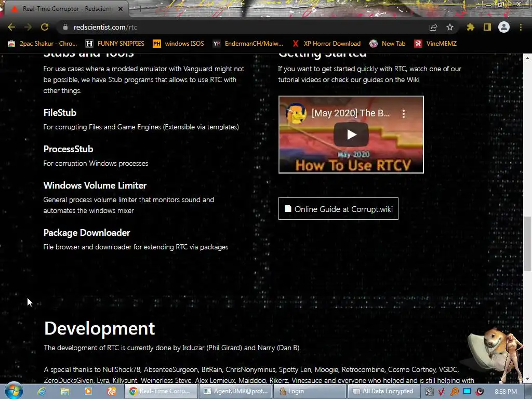The image size is (532, 399).
Task: Open Online Guide at Corrupt.wiki
Action: pyautogui.click(x=338, y=209)
